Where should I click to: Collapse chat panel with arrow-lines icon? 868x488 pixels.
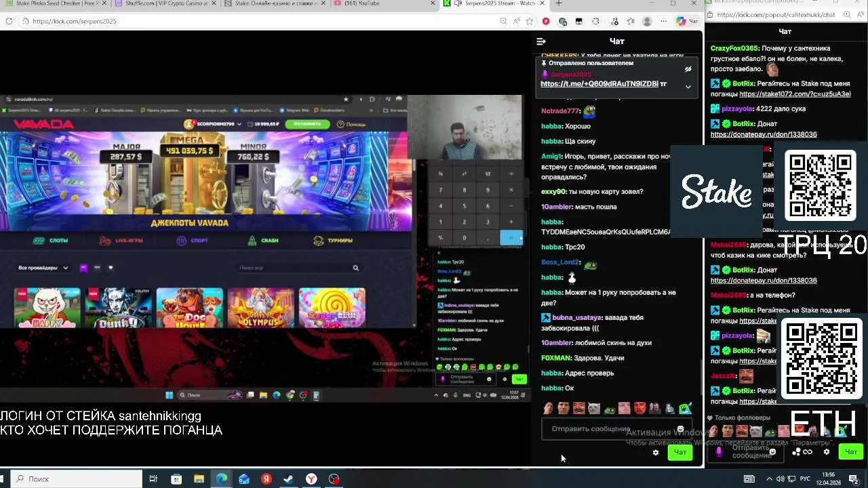pos(541,41)
